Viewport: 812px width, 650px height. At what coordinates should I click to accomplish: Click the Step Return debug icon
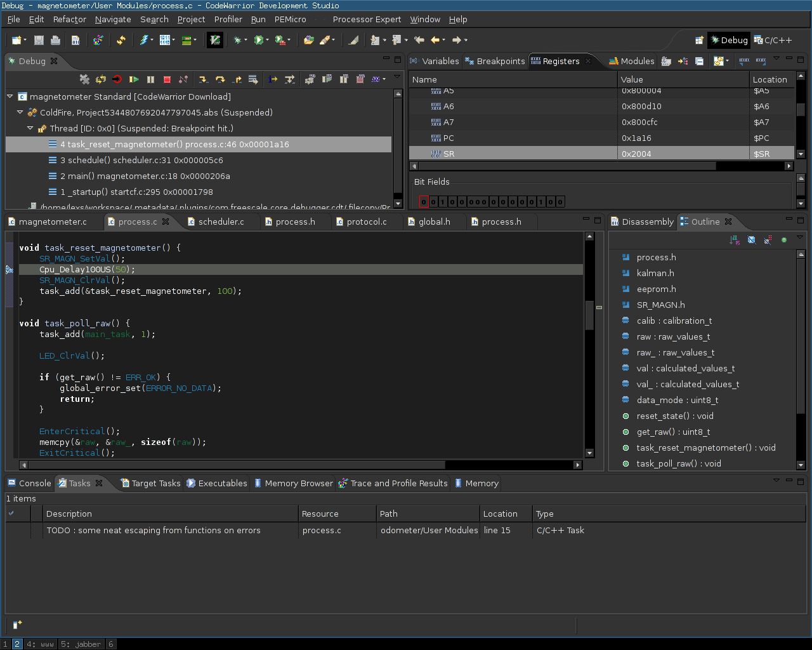pos(237,79)
